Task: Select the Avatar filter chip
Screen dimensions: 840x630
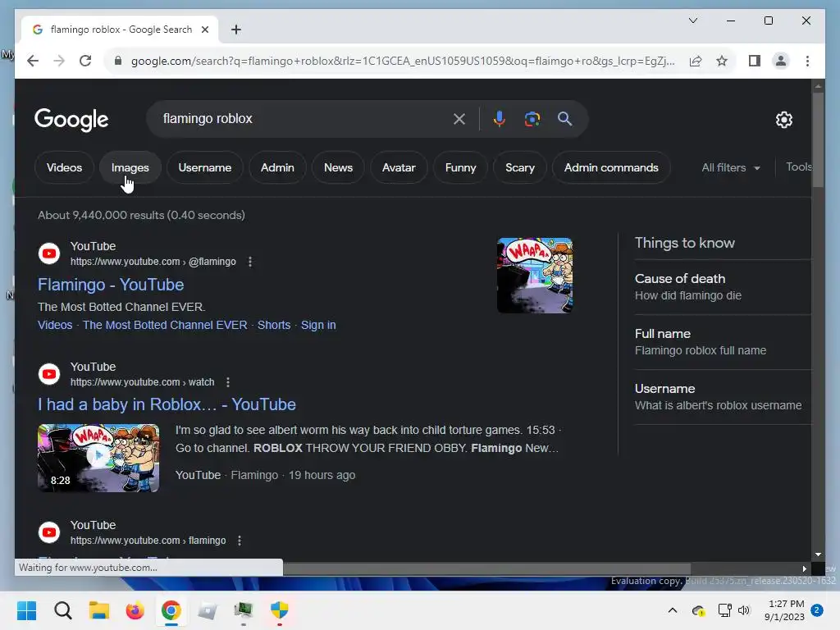Action: [x=399, y=167]
